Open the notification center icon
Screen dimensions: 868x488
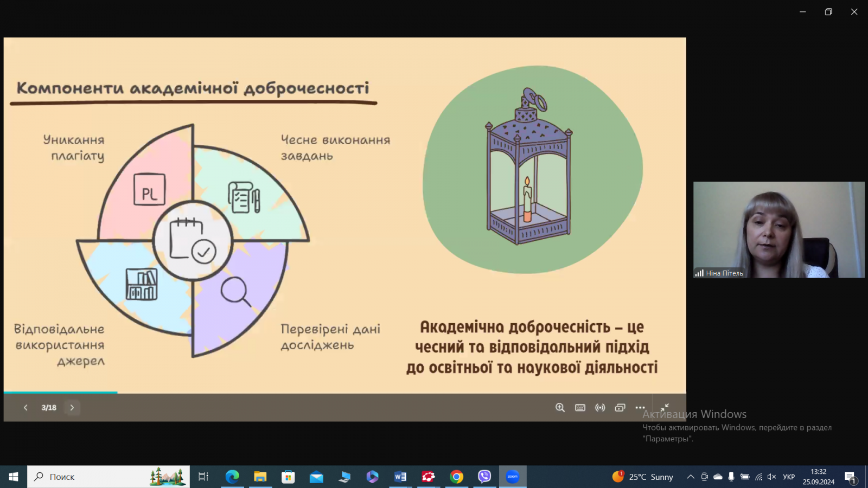(x=850, y=477)
